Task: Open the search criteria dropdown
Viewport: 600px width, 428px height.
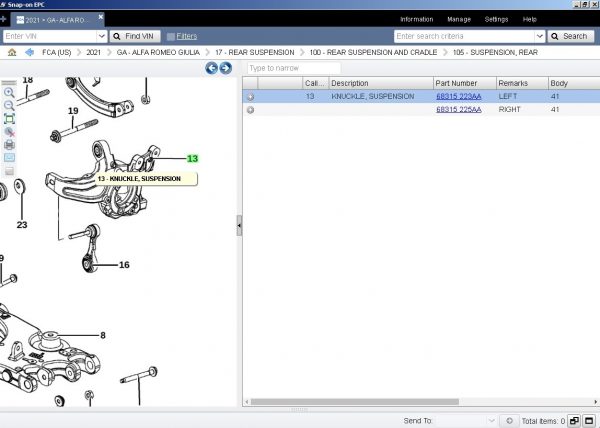Action: (x=540, y=36)
